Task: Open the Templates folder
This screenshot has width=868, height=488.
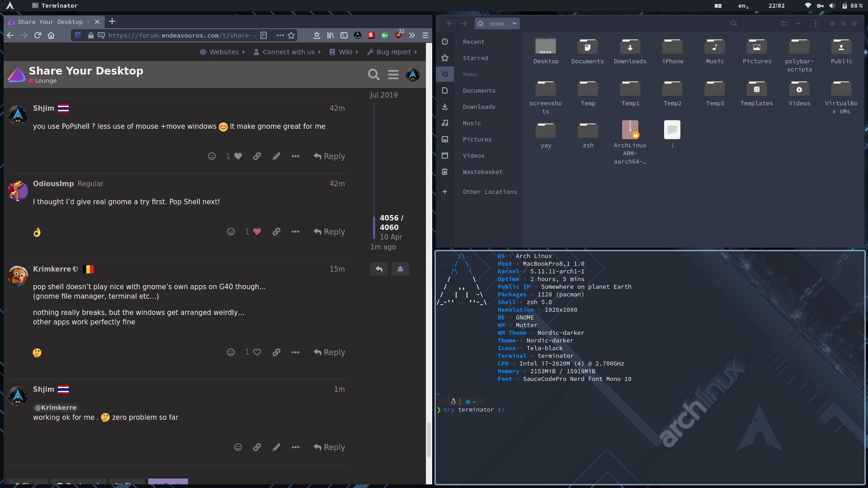Action: coord(757,94)
